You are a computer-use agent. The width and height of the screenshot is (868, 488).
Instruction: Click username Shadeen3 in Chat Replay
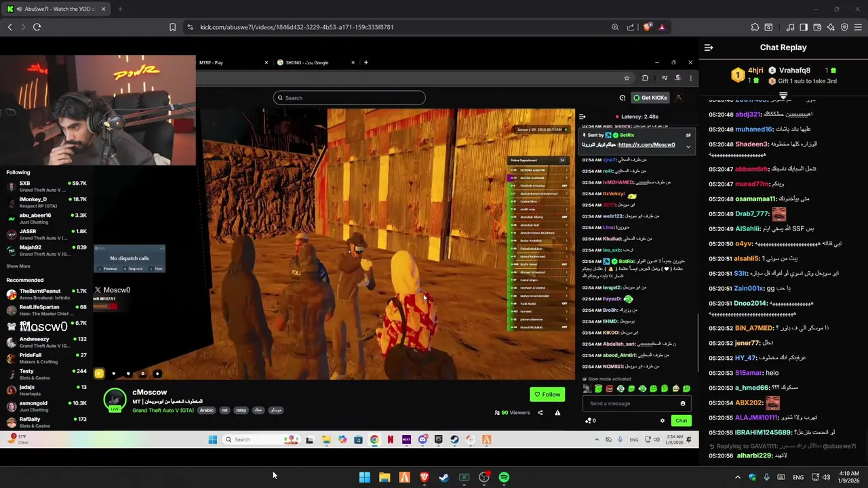(752, 144)
